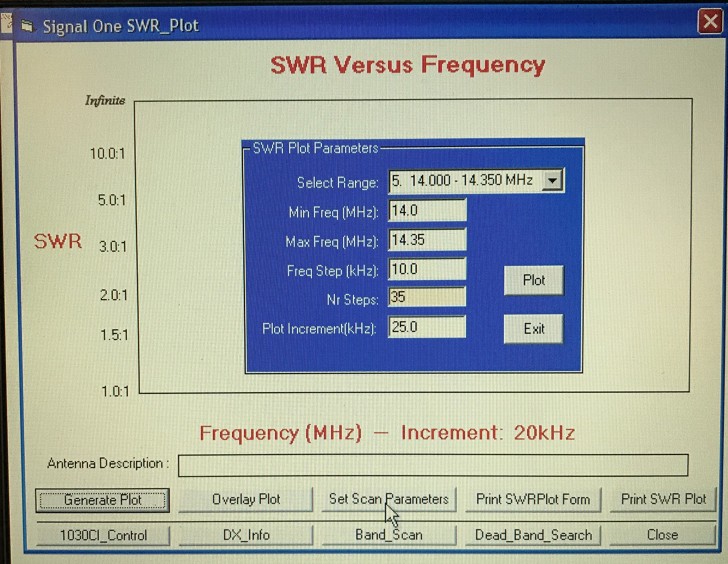Click the Overlay Plot button
Image resolution: width=728 pixels, height=564 pixels.
tap(246, 499)
